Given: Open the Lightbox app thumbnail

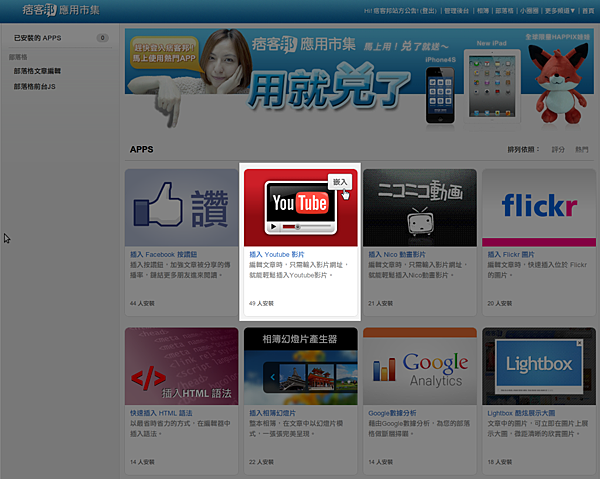Looking at the screenshot, I should point(539,366).
